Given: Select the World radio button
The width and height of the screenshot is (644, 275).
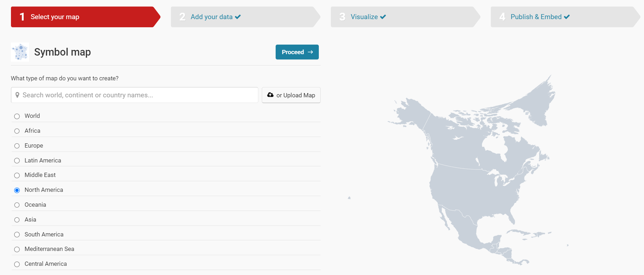Looking at the screenshot, I should point(17,116).
